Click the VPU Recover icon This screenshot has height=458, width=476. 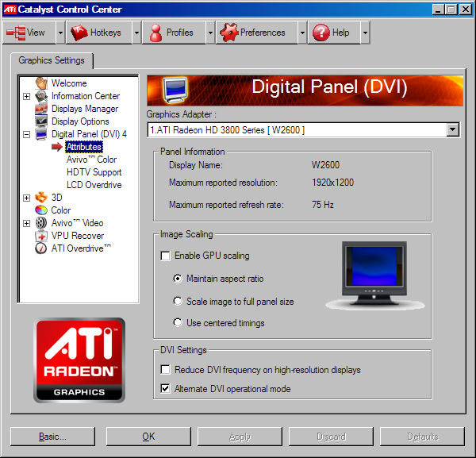(41, 236)
